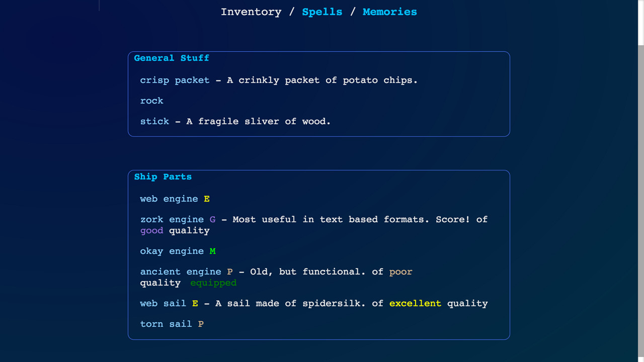Collapse the Ship Parts panel
Image resolution: width=644 pixels, height=362 pixels.
(x=163, y=176)
